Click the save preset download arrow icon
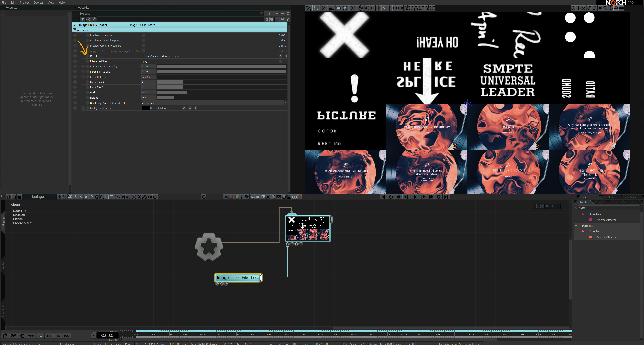The image size is (644, 345). [269, 14]
